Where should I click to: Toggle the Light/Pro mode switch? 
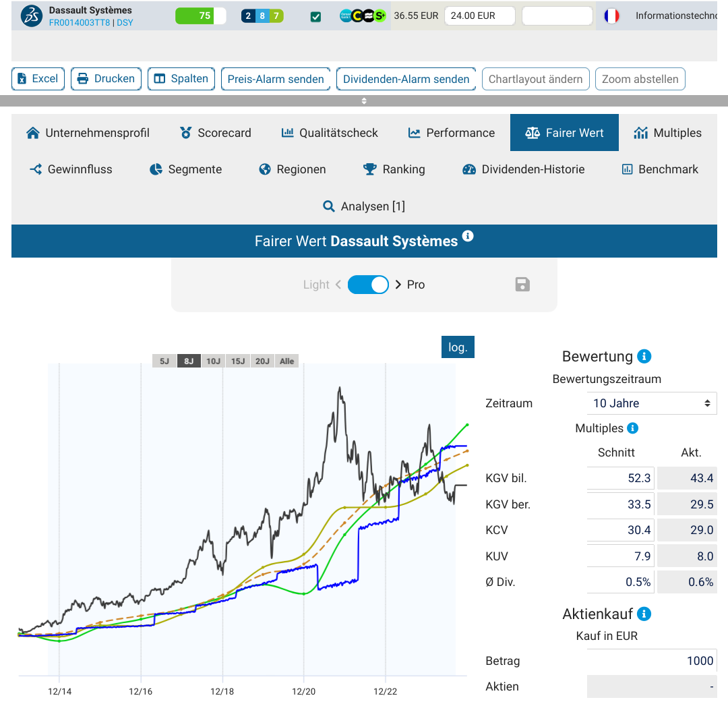tap(368, 285)
